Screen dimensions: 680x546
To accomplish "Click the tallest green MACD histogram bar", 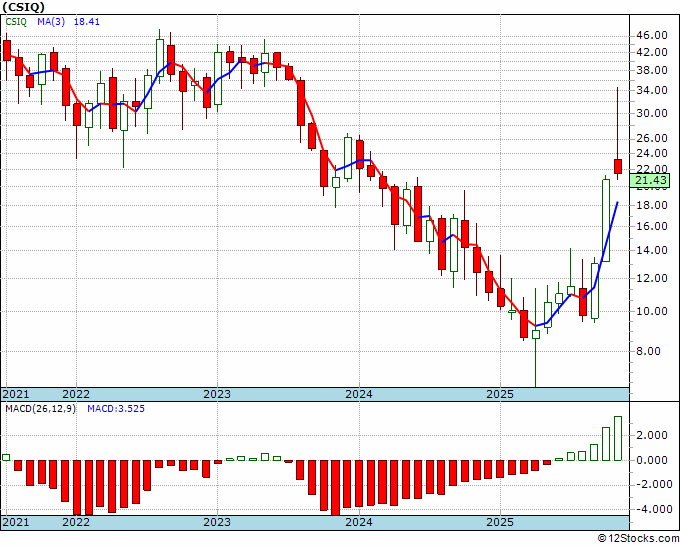I will tap(618, 438).
